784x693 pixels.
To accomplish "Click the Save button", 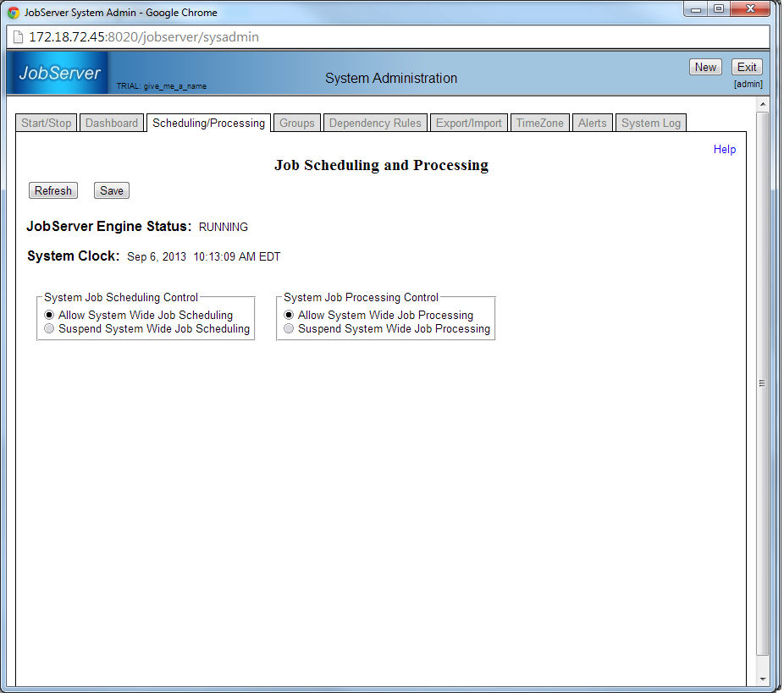I will 112,190.
